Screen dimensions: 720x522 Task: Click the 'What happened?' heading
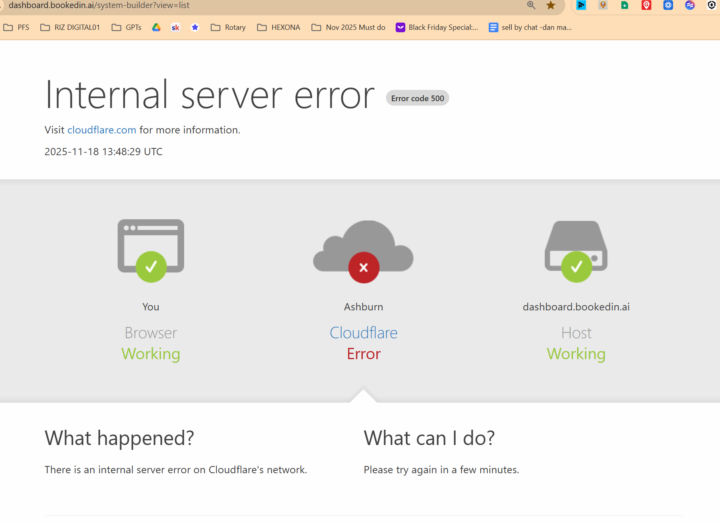119,438
